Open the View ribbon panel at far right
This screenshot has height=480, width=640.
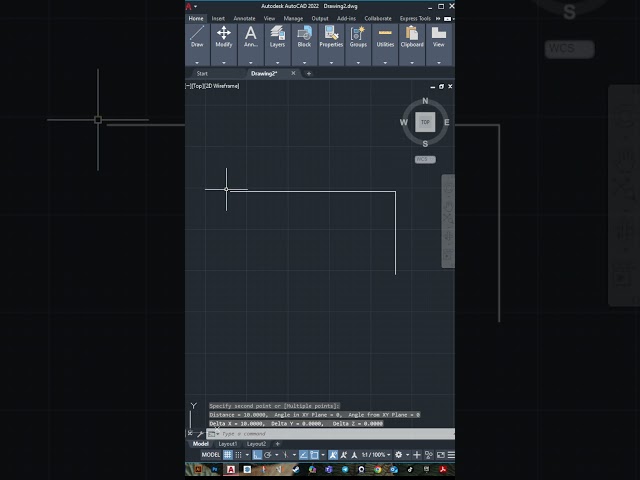point(439,44)
